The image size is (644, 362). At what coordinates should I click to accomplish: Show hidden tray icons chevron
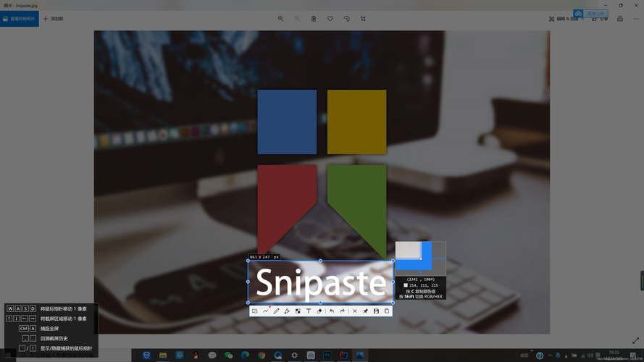[x=550, y=355]
